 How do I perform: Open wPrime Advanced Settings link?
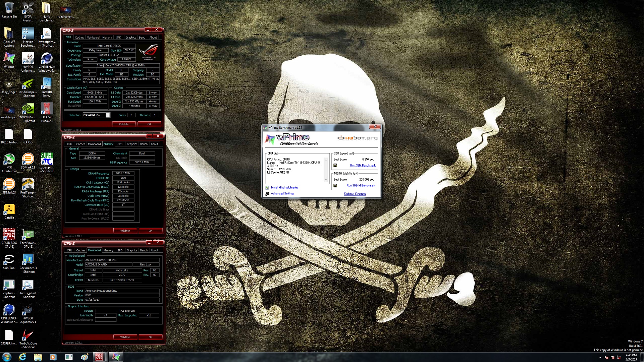tap(282, 194)
